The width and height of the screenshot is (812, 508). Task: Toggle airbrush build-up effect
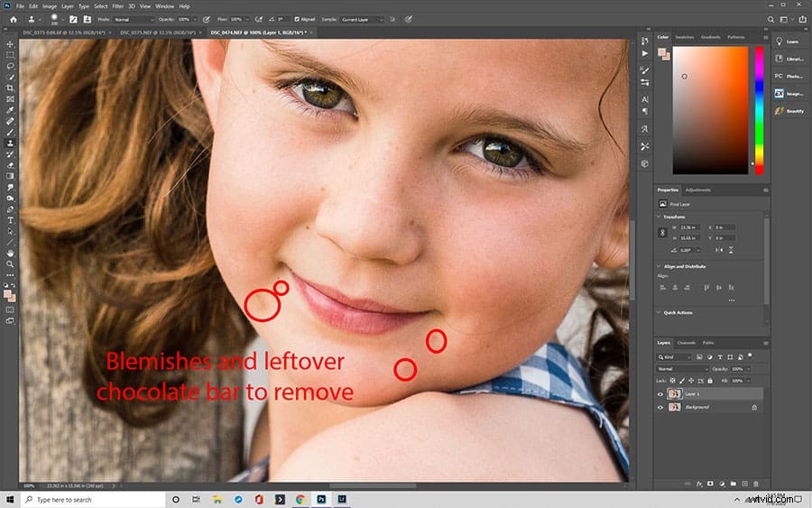[x=258, y=20]
